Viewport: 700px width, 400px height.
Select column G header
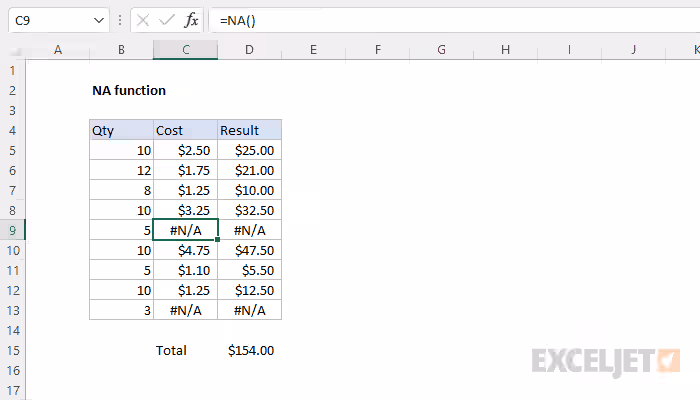click(442, 50)
